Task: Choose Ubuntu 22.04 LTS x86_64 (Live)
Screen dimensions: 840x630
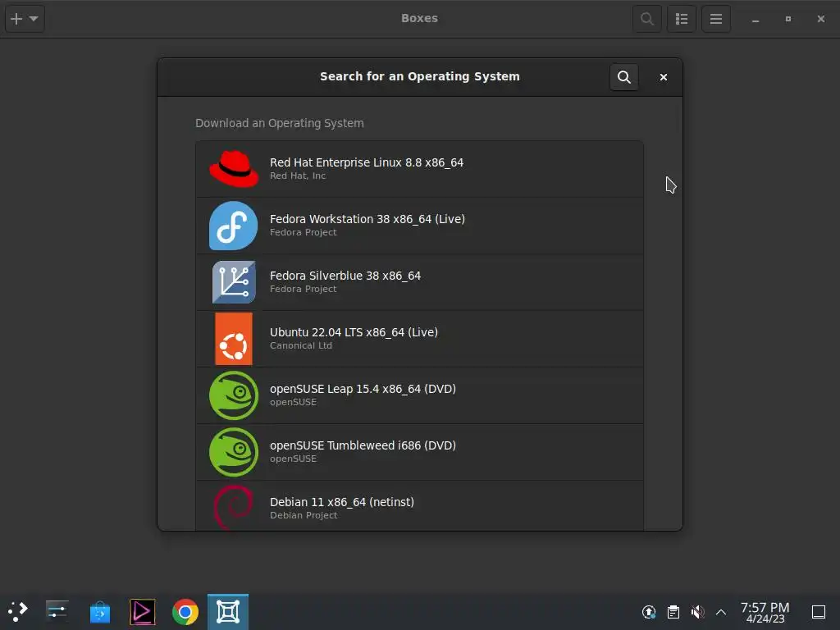Action: click(x=419, y=339)
